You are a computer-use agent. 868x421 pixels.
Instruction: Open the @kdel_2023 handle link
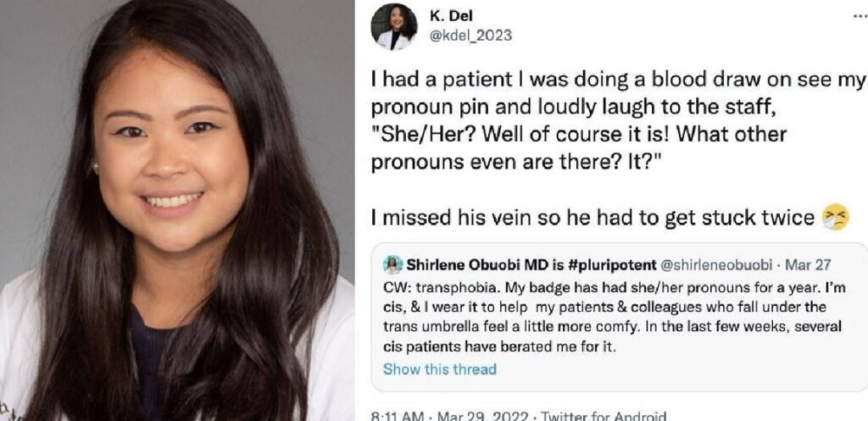(x=471, y=36)
